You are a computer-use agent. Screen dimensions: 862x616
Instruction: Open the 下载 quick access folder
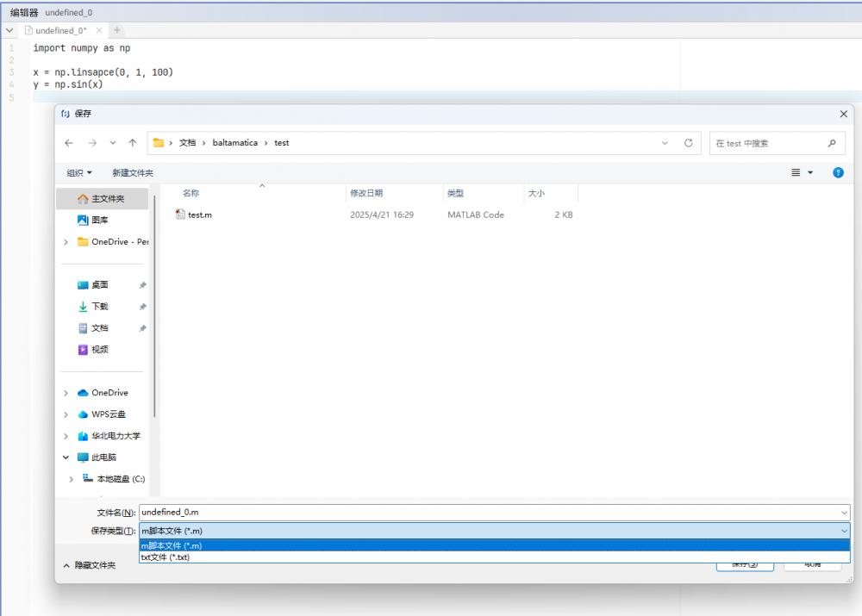point(100,307)
